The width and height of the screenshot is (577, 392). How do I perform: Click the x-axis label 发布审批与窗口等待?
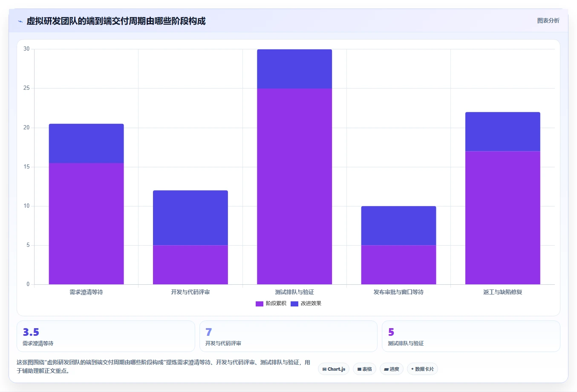coord(398,292)
